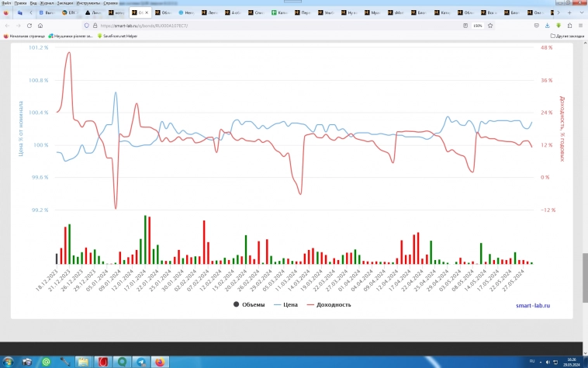This screenshot has height=368, width=588.
Task: Click the green SaveFrom download arrow extension
Action: (x=558, y=25)
